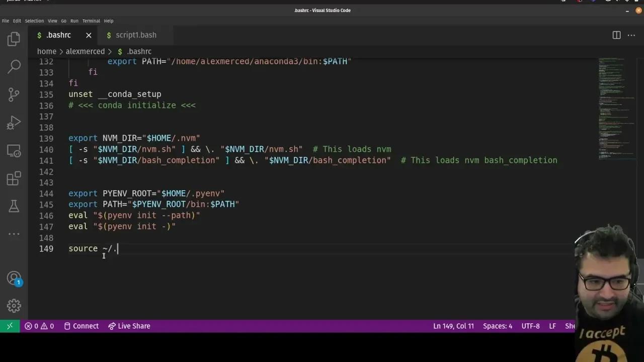Image resolution: width=644 pixels, height=362 pixels.
Task: Click Live Share in status bar
Action: click(x=129, y=326)
